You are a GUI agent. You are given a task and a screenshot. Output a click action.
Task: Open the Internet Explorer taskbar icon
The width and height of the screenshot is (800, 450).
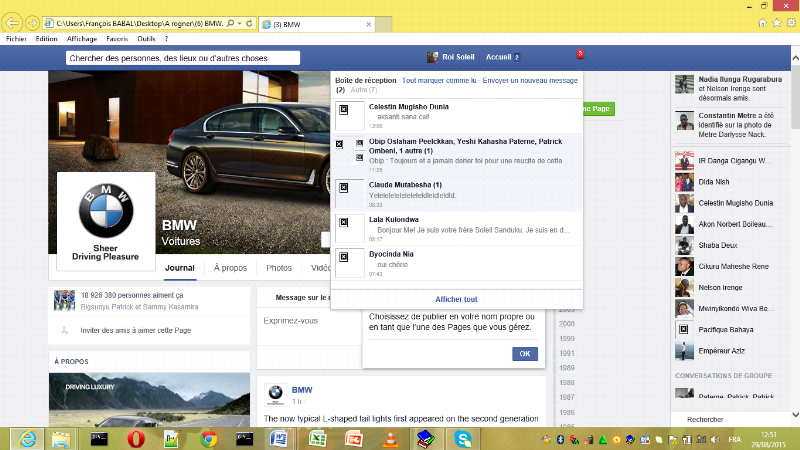click(26, 438)
